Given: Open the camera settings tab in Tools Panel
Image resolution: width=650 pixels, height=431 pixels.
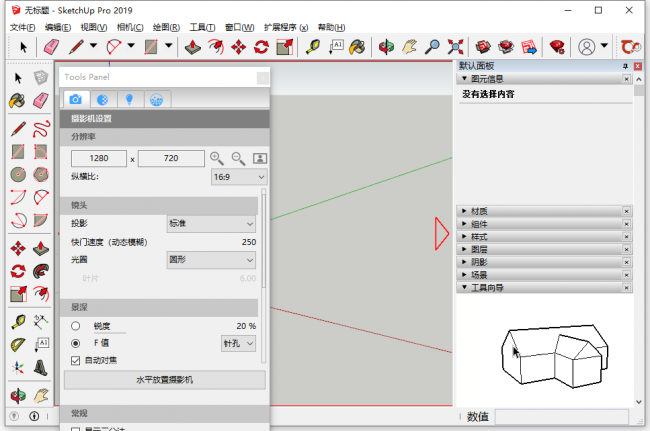Looking at the screenshot, I should click(75, 99).
